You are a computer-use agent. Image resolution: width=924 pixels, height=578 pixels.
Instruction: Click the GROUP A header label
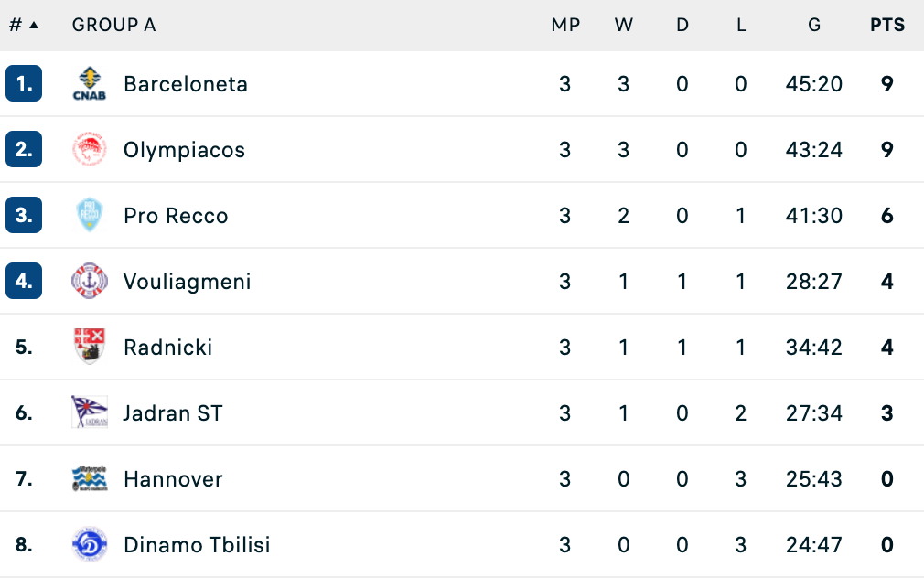(113, 25)
